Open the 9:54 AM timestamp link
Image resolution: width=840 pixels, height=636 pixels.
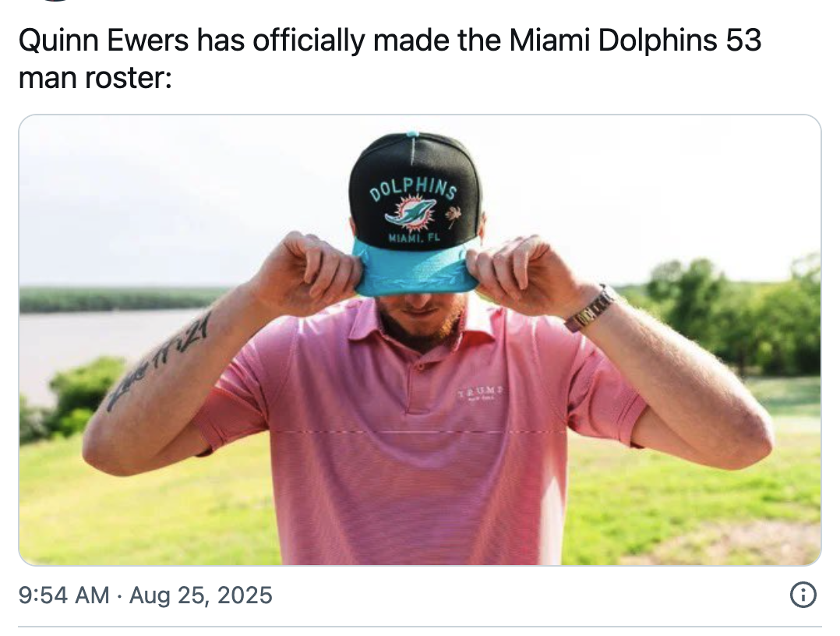64,595
